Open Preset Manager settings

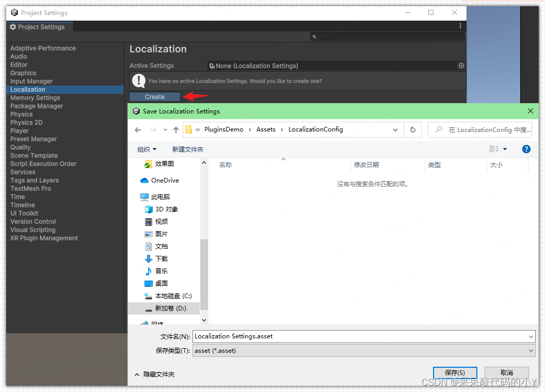pos(34,139)
